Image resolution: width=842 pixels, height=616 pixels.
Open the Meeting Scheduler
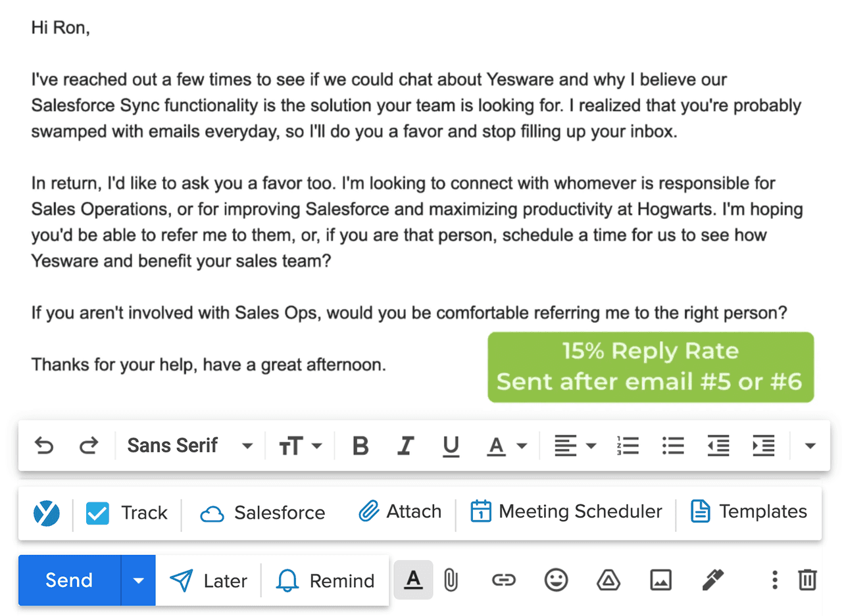[566, 511]
